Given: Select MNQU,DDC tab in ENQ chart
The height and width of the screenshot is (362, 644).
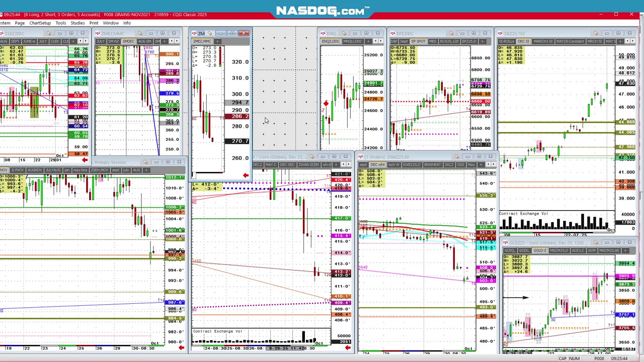Looking at the screenshot, I should pyautogui.click(x=353, y=41).
